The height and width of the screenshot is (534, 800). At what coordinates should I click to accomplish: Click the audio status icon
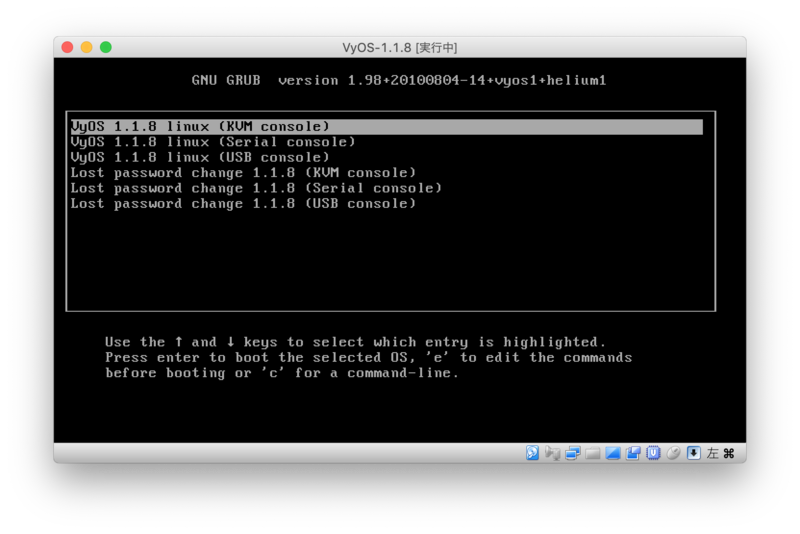click(x=552, y=452)
